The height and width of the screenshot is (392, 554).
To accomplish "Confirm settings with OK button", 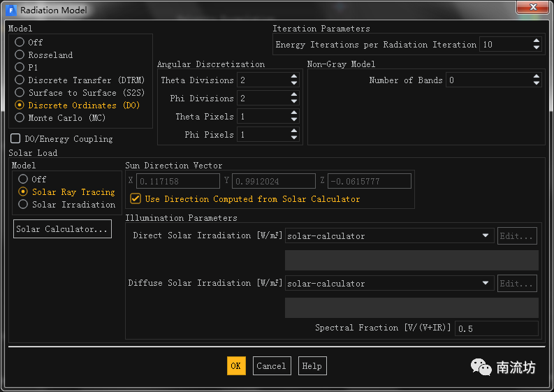I will (236, 366).
